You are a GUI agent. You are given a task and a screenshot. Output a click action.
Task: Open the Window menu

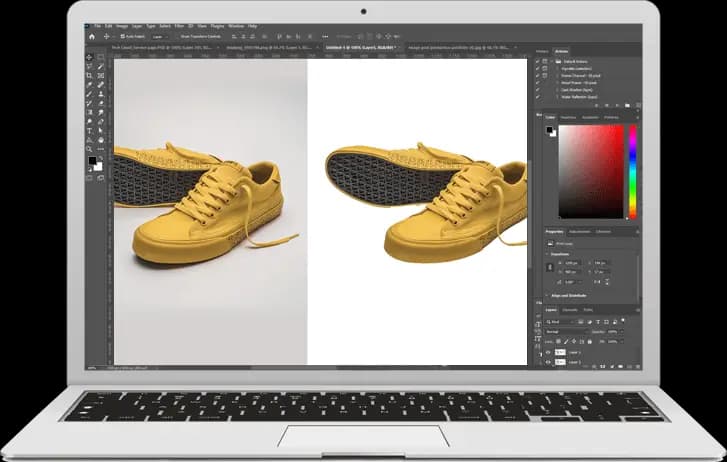[236, 26]
